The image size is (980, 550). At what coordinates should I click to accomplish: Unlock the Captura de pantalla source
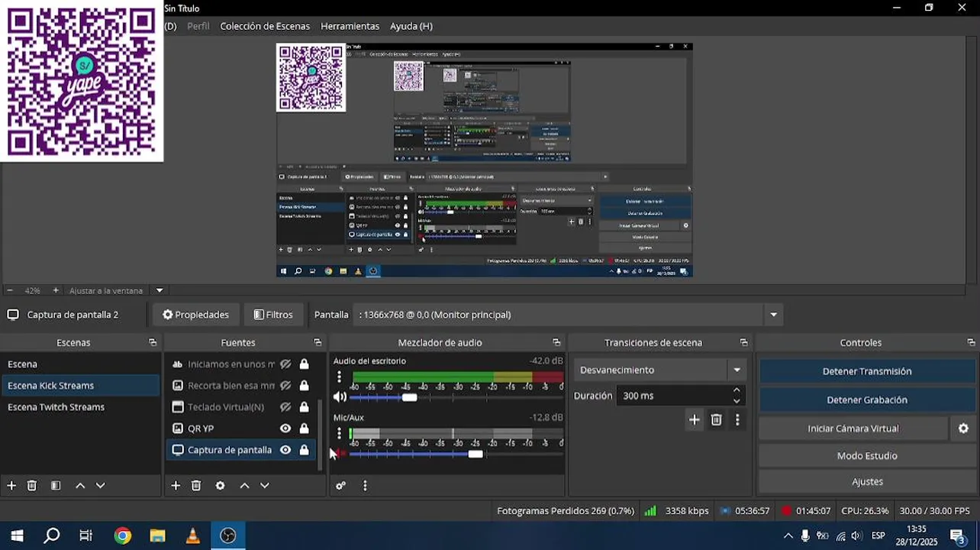pyautogui.click(x=304, y=450)
